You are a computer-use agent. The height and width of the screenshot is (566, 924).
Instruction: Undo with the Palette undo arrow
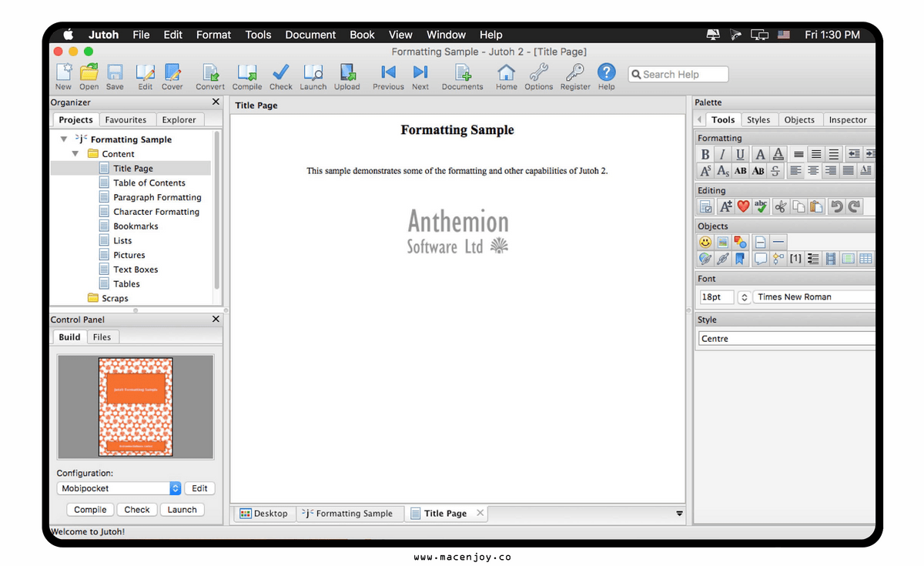click(x=836, y=206)
